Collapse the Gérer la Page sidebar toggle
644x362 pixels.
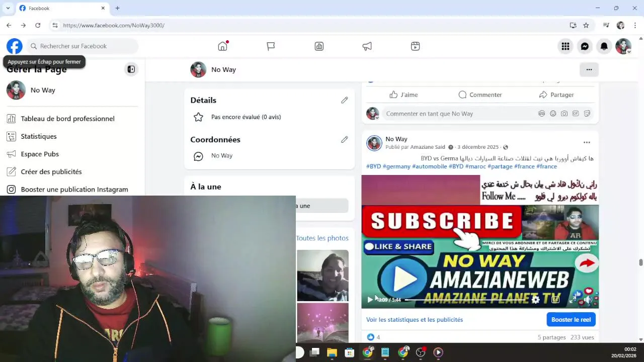coord(131,69)
